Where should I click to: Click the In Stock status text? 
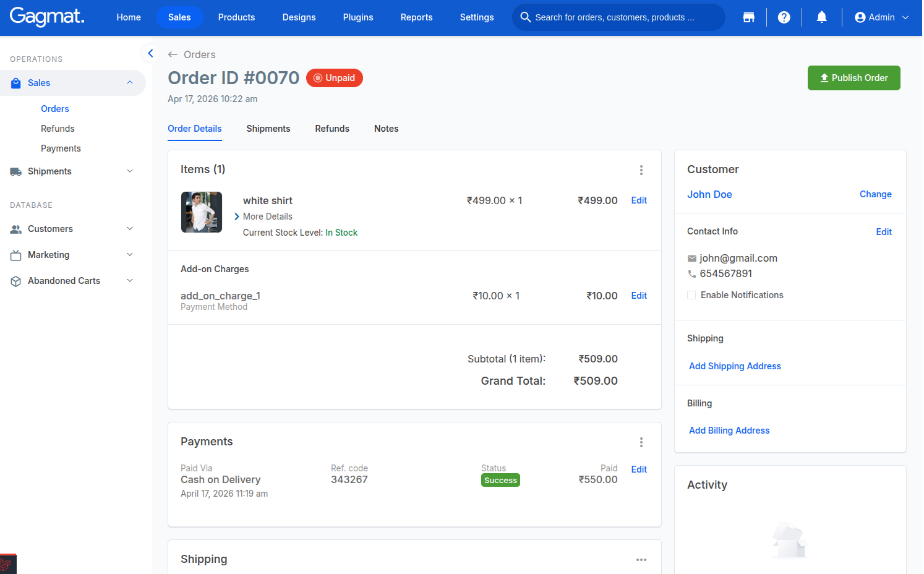pos(341,233)
